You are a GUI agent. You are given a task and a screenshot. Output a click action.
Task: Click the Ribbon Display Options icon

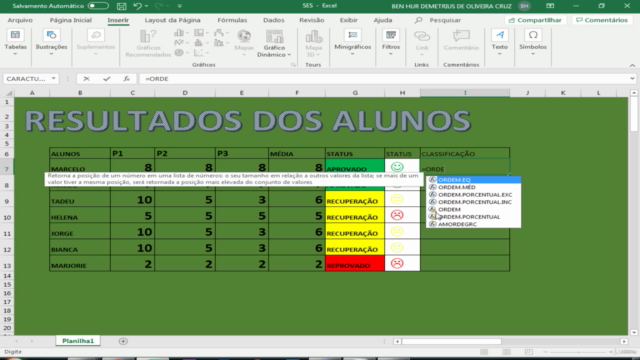point(550,6)
